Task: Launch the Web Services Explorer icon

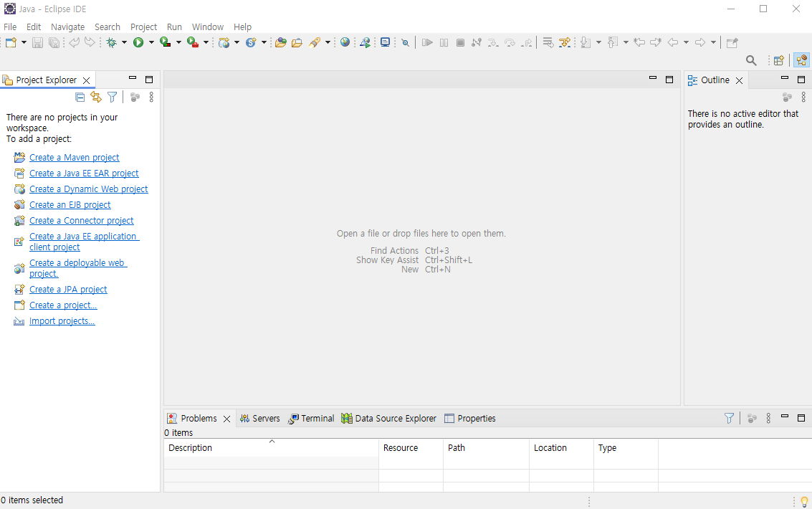Action: 366,42
